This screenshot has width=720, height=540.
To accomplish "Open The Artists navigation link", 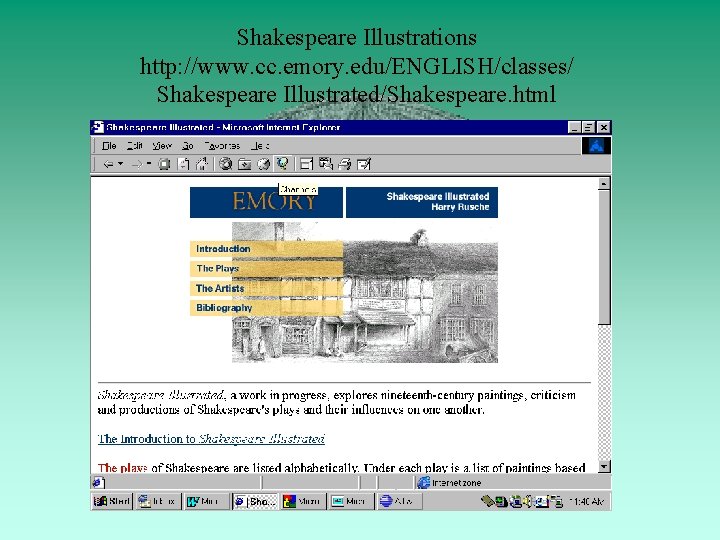I will click(x=266, y=288).
